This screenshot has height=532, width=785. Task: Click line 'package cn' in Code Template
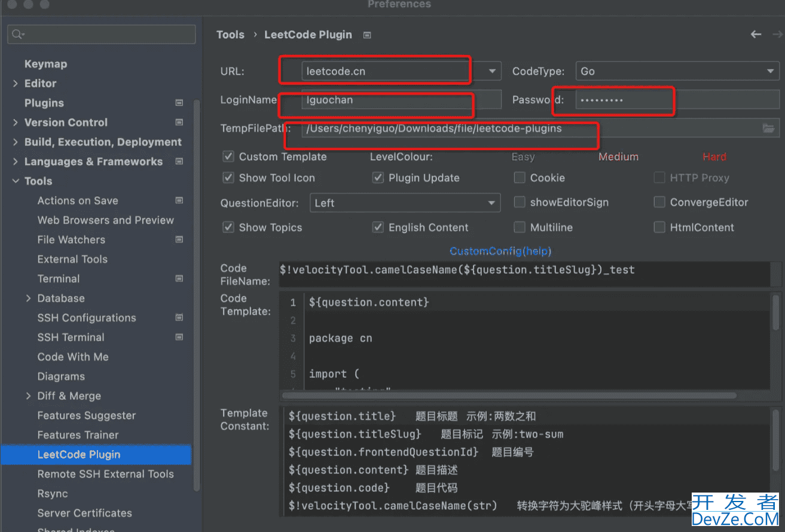[x=340, y=338]
